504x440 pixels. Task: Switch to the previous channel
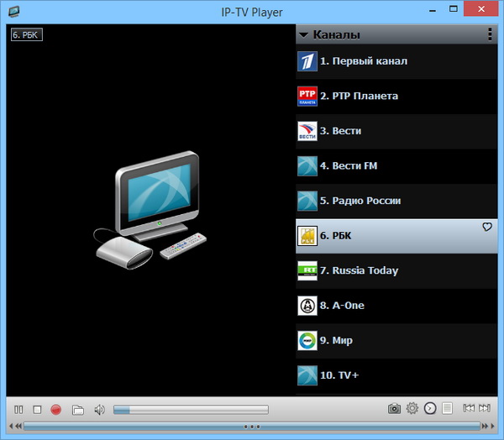[x=468, y=409]
